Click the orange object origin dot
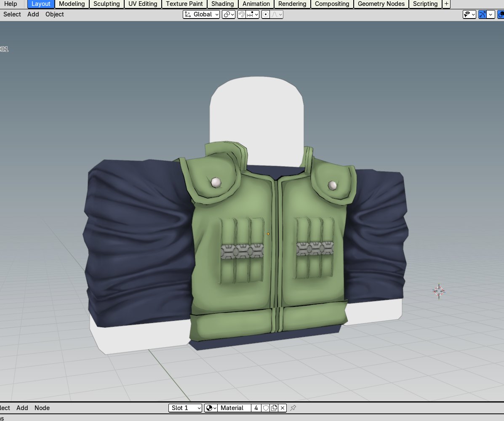The image size is (504, 421). click(268, 234)
